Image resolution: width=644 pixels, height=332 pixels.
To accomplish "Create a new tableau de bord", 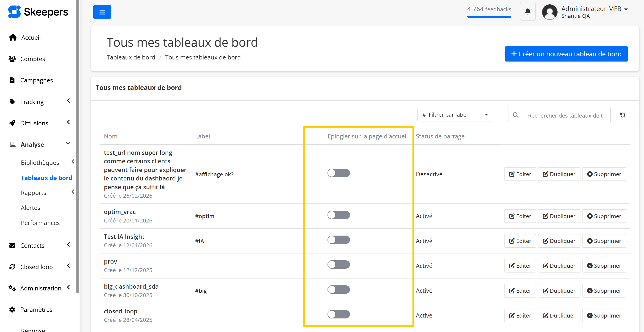I will click(x=566, y=54).
